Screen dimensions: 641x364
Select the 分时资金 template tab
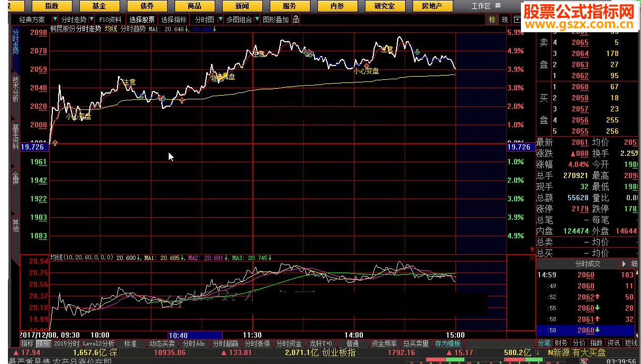coord(289,343)
